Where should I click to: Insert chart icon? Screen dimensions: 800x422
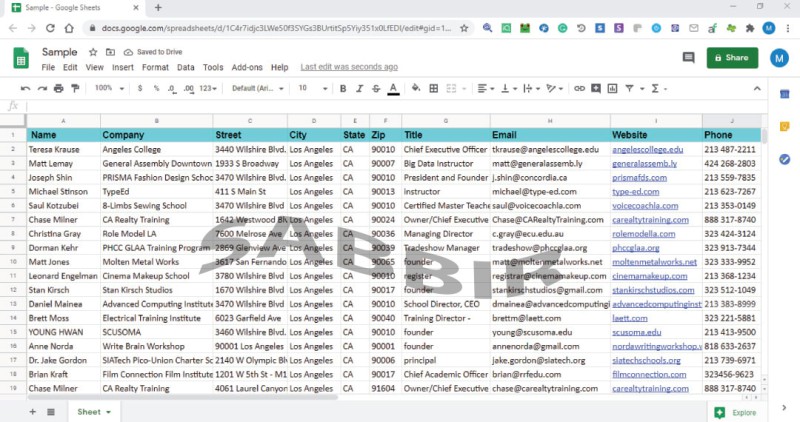tap(612, 89)
